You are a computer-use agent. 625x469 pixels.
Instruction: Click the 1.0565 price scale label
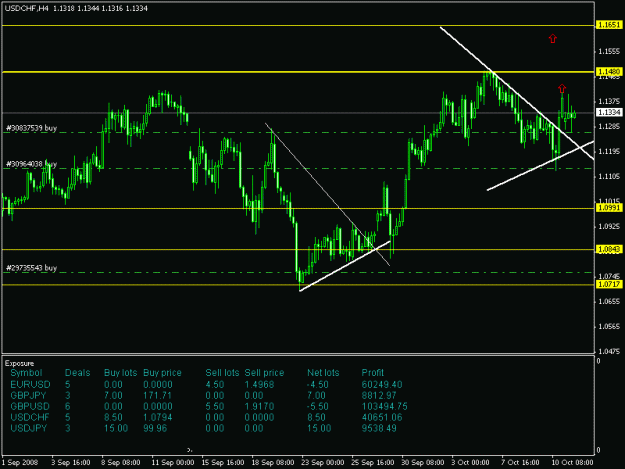coord(609,326)
